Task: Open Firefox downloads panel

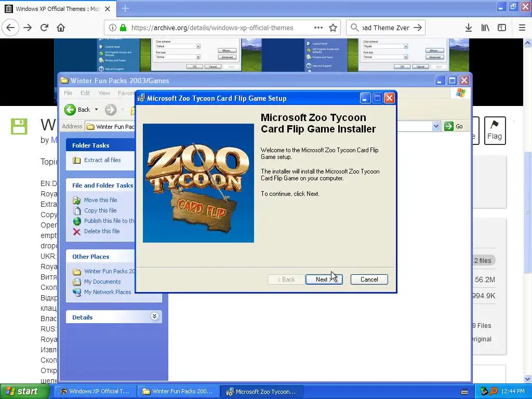Action: pos(469,28)
